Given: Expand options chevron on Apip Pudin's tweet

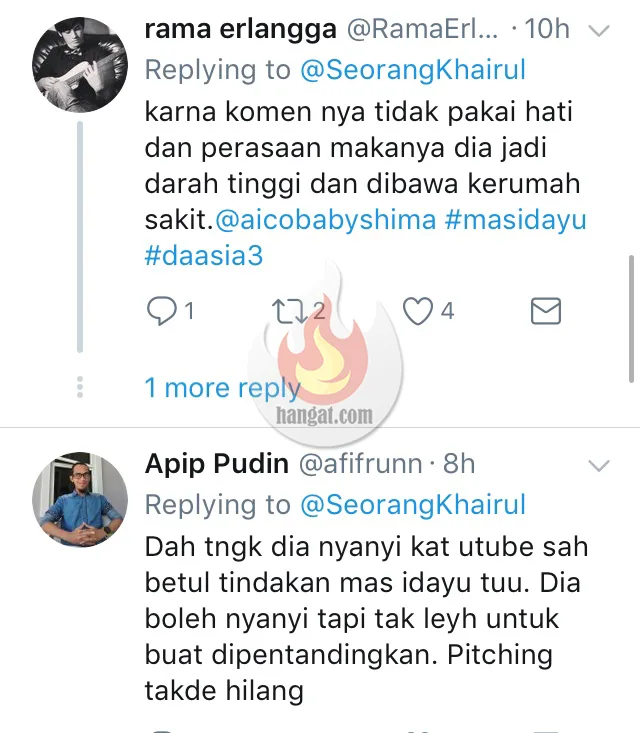Looking at the screenshot, I should (599, 466).
